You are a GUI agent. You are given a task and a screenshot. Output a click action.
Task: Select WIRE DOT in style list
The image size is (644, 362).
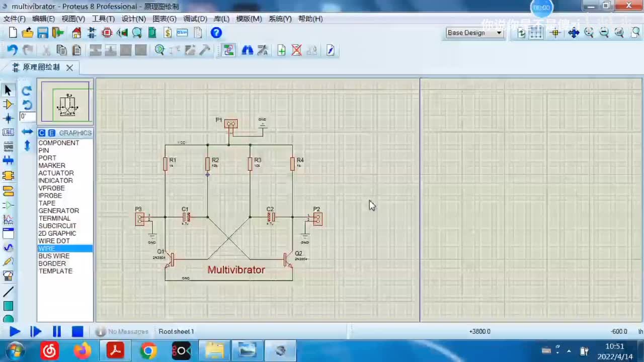[x=54, y=241]
